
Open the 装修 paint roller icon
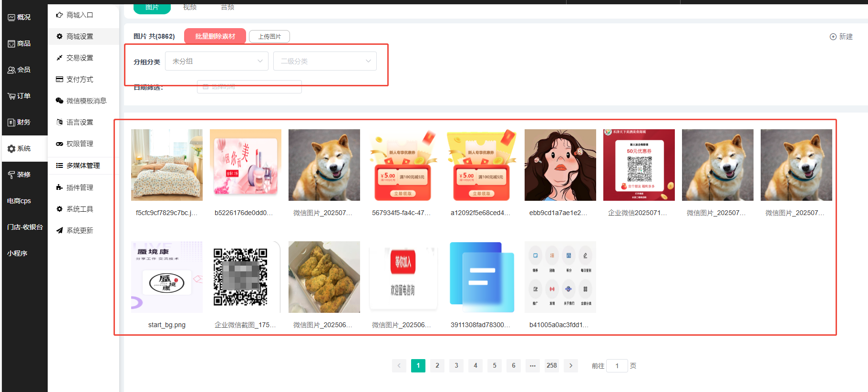(x=11, y=175)
